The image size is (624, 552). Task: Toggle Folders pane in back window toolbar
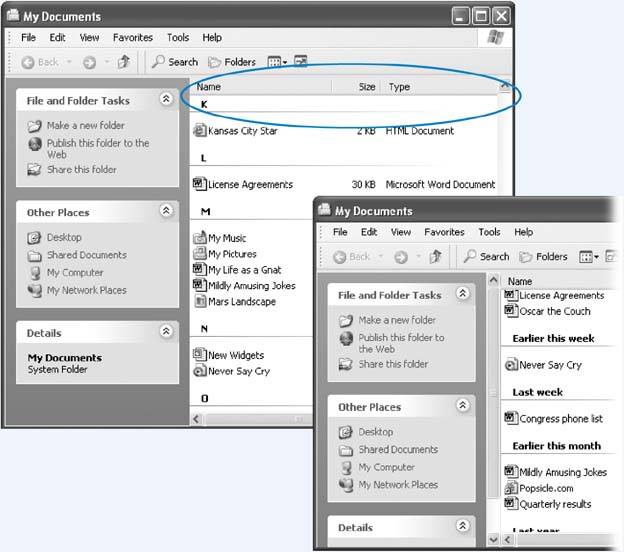(x=232, y=62)
